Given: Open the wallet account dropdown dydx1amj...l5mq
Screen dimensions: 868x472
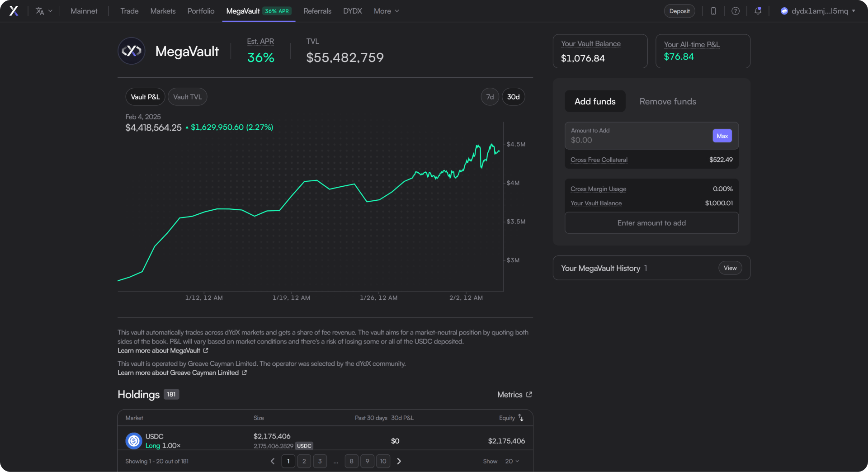Looking at the screenshot, I should (x=818, y=11).
